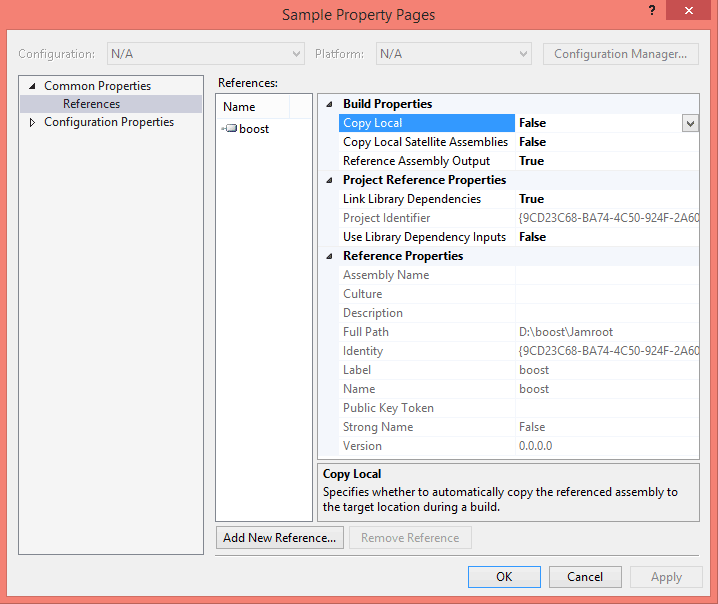Select Reference Assembly Output property
The height and width of the screenshot is (604, 718).
click(416, 161)
